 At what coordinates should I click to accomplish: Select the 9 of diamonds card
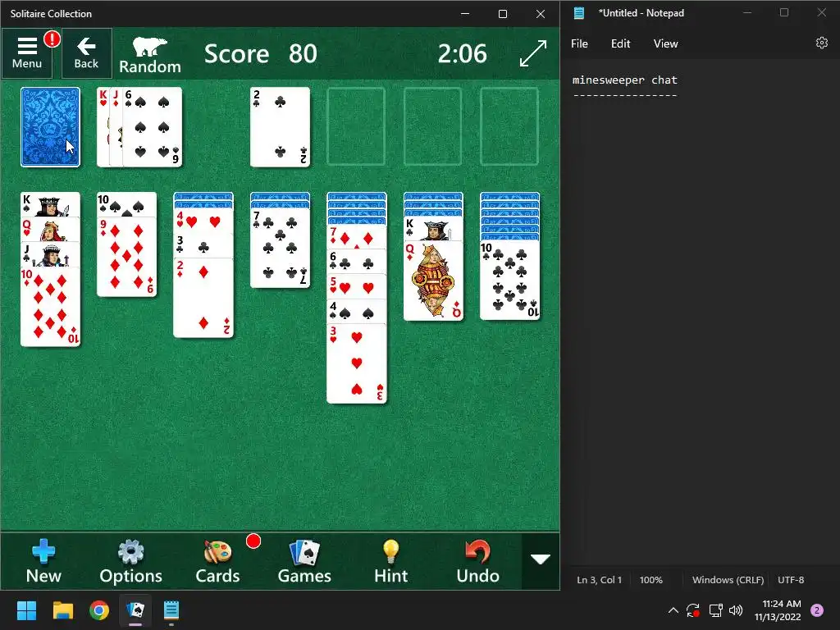click(x=126, y=258)
